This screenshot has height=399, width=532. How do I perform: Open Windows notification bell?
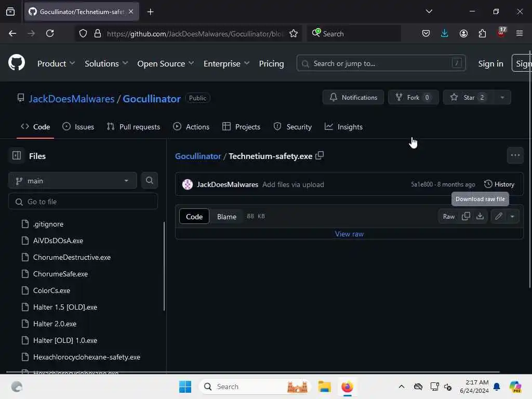[x=497, y=387]
